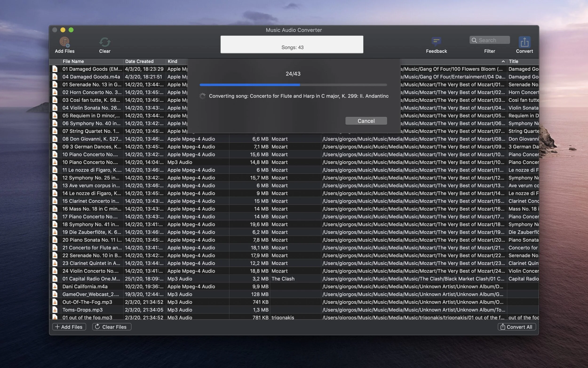Click magnifier icon in the Search field
The height and width of the screenshot is (368, 588).
click(474, 40)
